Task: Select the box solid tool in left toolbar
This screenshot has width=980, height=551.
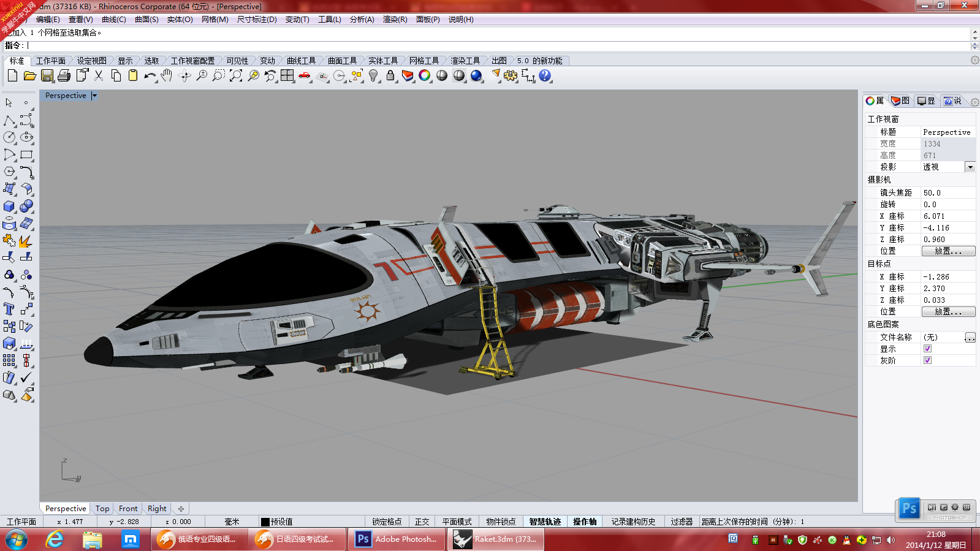Action: [x=9, y=206]
